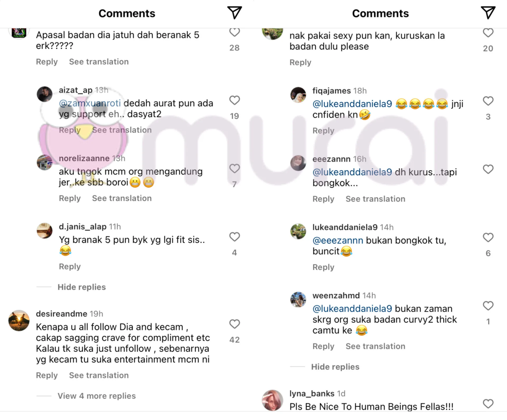Reply to desireandme's comment
Image resolution: width=507 pixels, height=420 pixels.
click(x=47, y=375)
